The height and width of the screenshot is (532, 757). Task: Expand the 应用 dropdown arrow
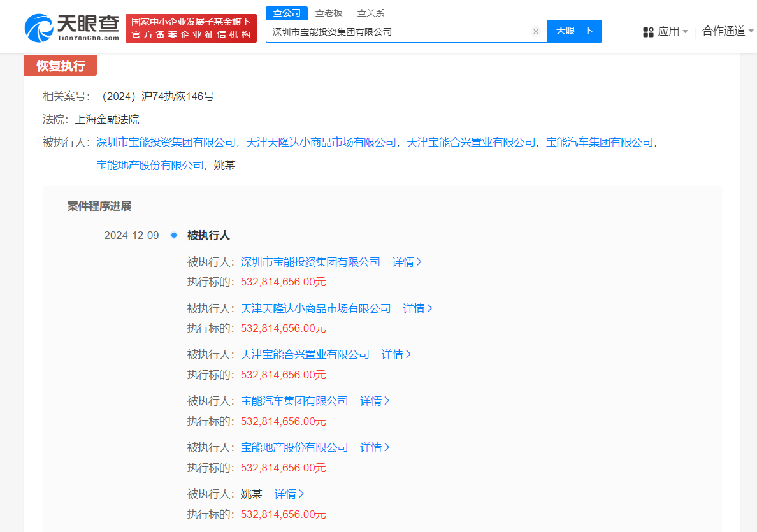click(685, 32)
